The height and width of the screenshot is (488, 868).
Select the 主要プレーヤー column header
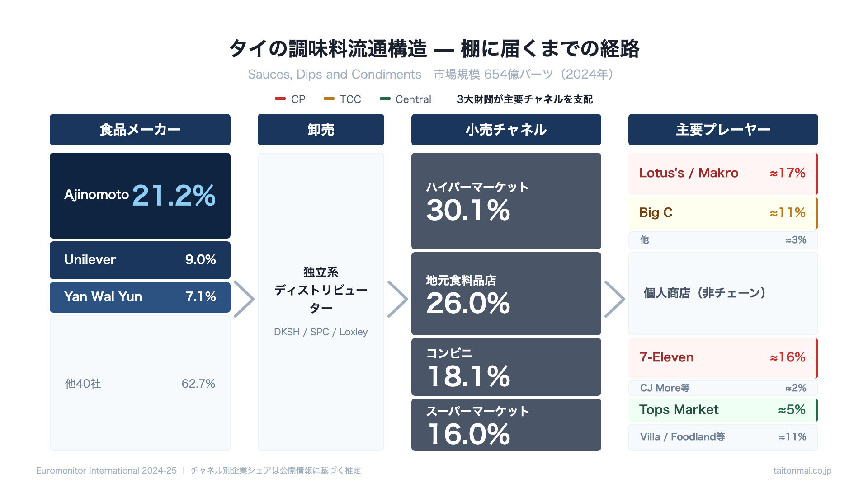[723, 130]
